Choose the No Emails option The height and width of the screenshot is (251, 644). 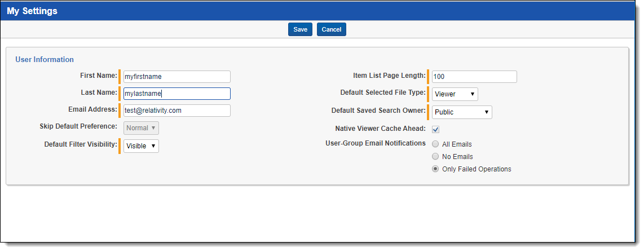pyautogui.click(x=435, y=157)
